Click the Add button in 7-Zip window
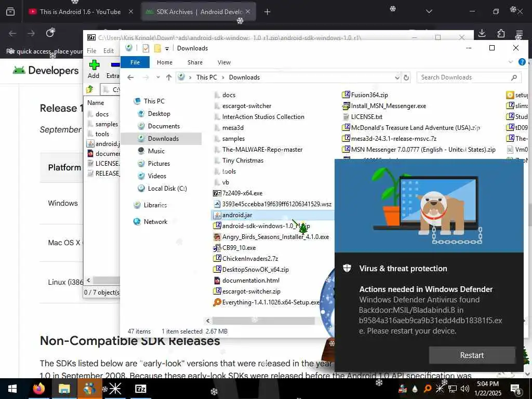532x399 pixels. [x=94, y=70]
